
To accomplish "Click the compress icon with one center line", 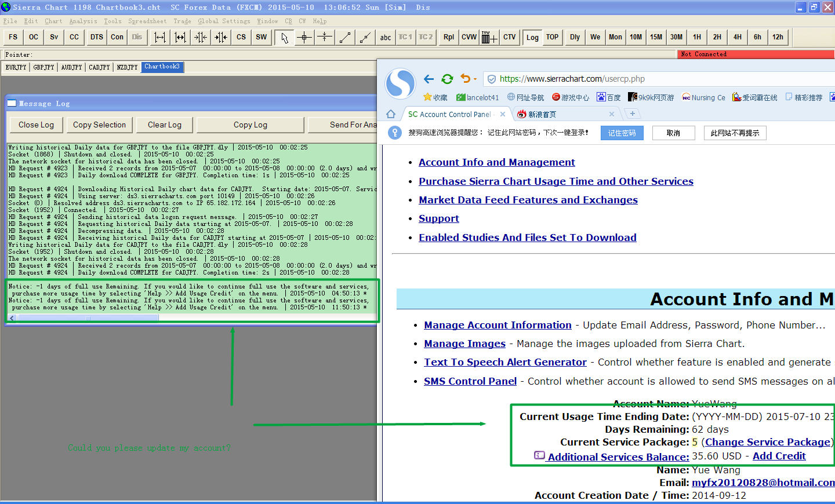I will [x=201, y=37].
